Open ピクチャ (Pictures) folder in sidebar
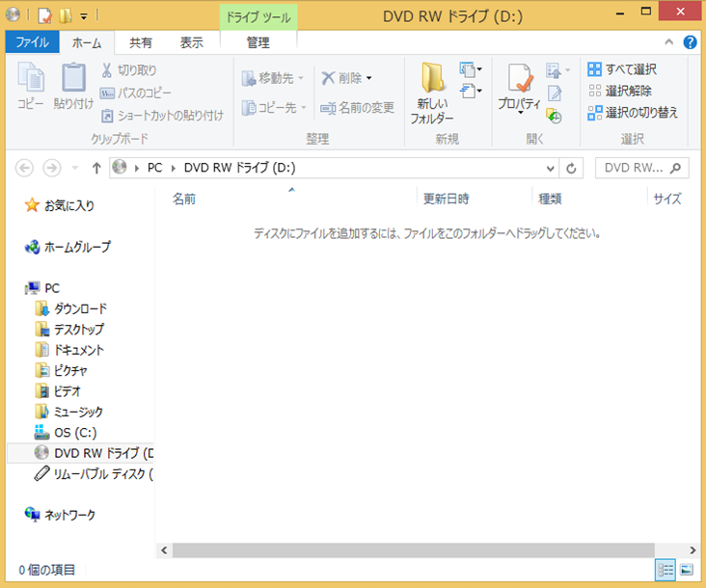 pos(61,371)
